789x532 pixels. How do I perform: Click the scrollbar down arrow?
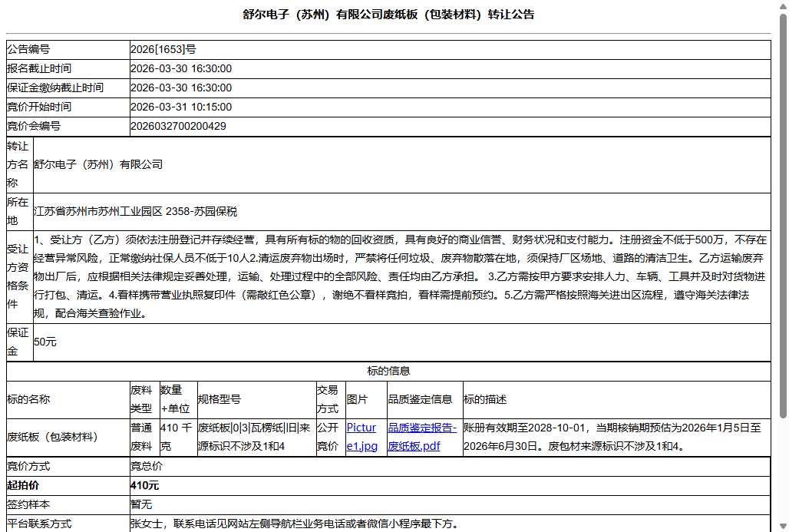[783, 527]
